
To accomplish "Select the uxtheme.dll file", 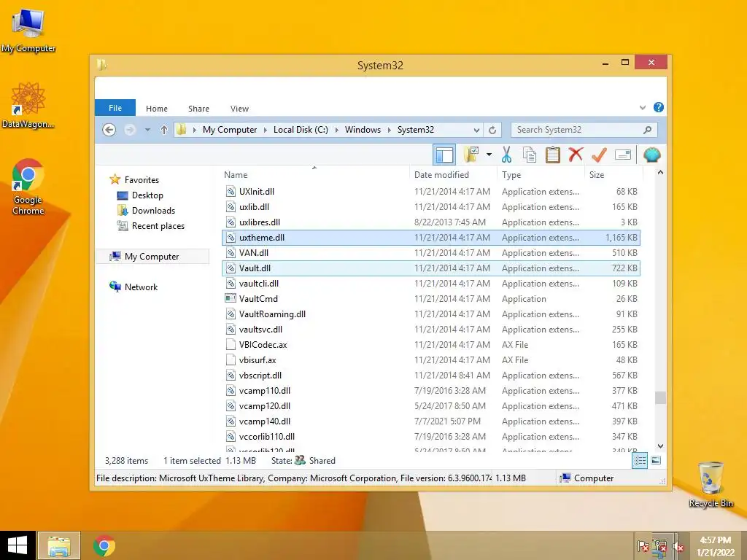I will (x=431, y=237).
